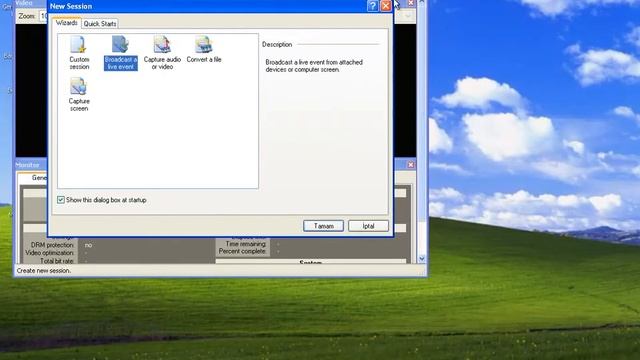The image size is (640, 360).
Task: Click the Time remaining label in Monitor
Action: click(x=245, y=244)
